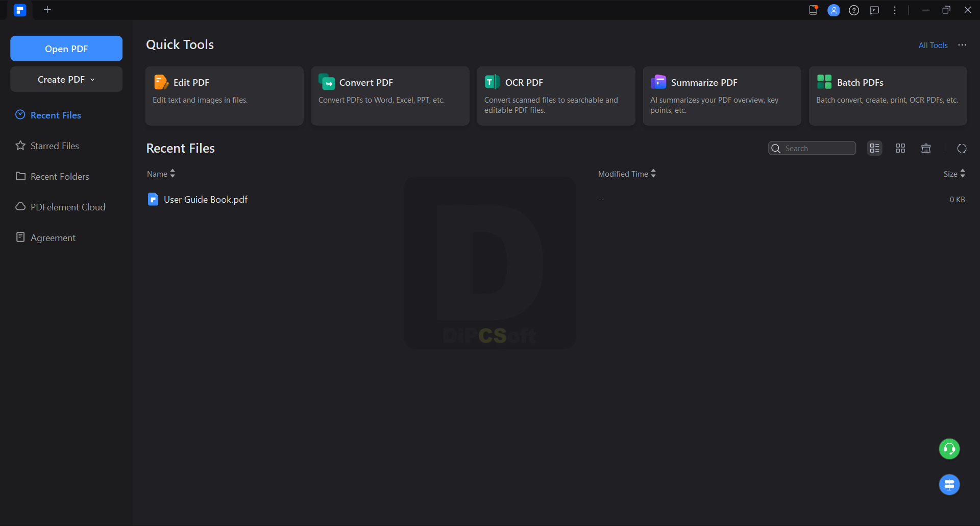Sort files by Size column
Image resolution: width=980 pixels, height=526 pixels.
pyautogui.click(x=954, y=174)
